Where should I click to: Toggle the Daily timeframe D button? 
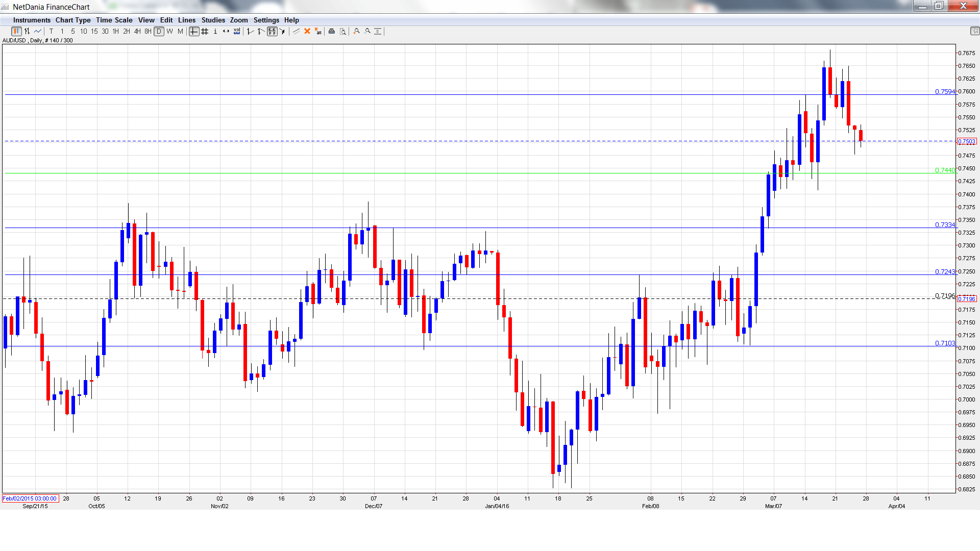point(158,31)
